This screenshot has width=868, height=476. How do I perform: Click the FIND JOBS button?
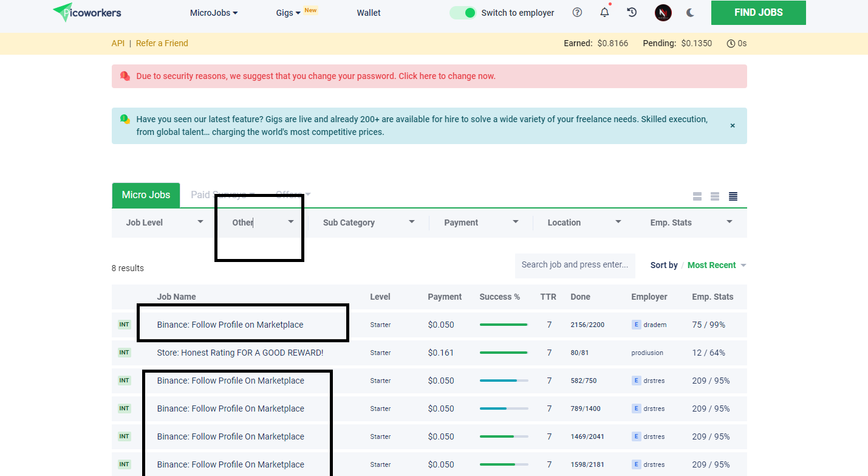[x=758, y=13]
